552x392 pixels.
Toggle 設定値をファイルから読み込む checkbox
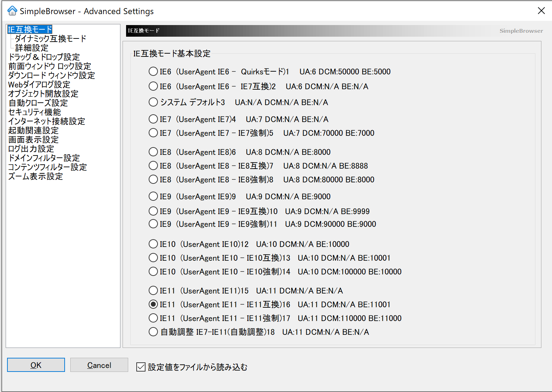[141, 367]
